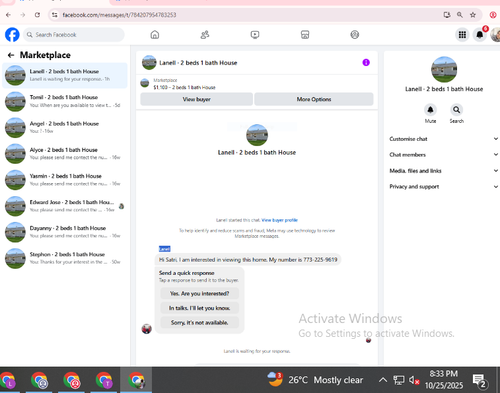Screen dimensions: 500x393
Task: Click the Search Facebook field
Action: click(74, 35)
